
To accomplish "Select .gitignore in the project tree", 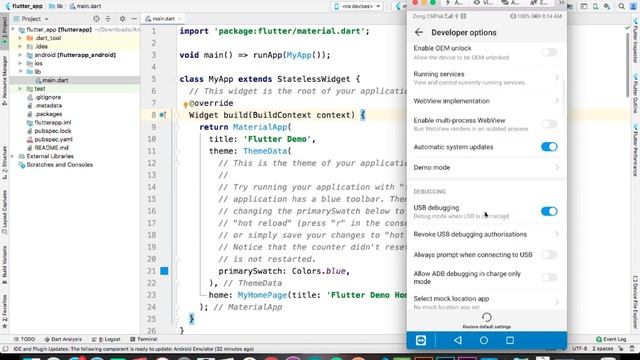I will point(48,97).
